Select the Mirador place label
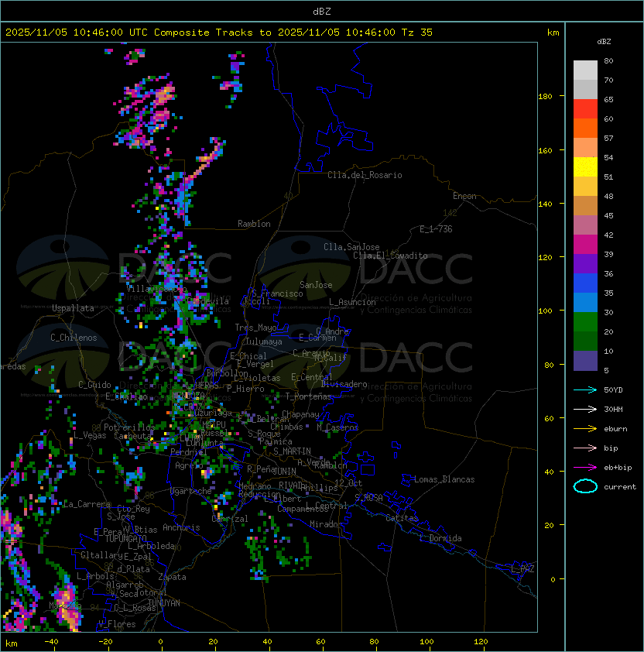Viewport: 644px width, 652px height. 326,524
